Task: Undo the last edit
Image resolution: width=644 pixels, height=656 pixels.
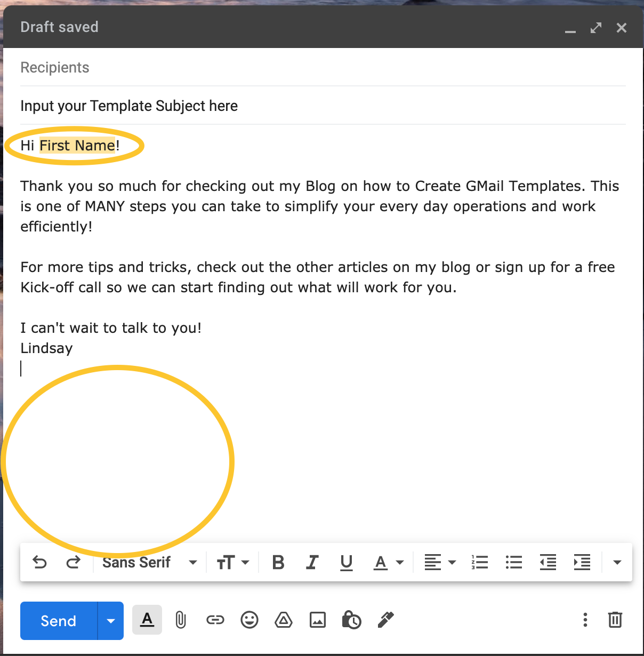Action: [x=39, y=562]
